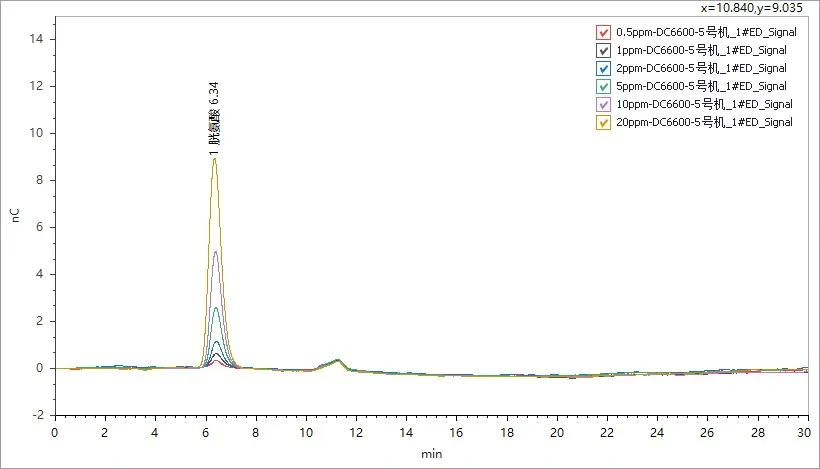820x469 pixels.
Task: Click the apex of the tallest yellow peak
Action: (x=214, y=160)
